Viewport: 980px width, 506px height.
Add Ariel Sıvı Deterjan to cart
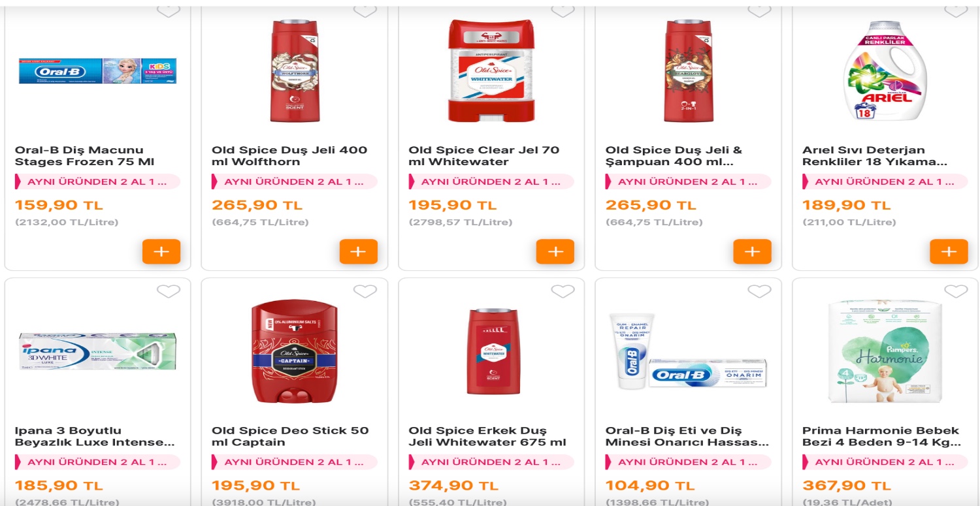tap(949, 251)
